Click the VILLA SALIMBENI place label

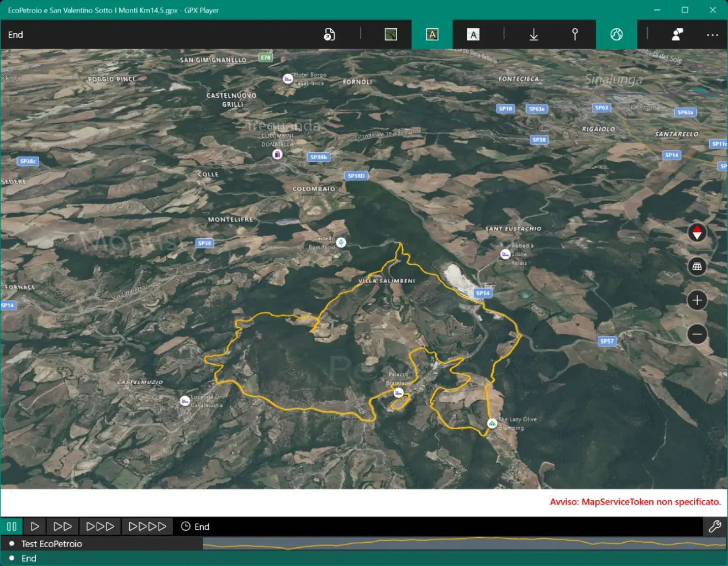point(387,281)
